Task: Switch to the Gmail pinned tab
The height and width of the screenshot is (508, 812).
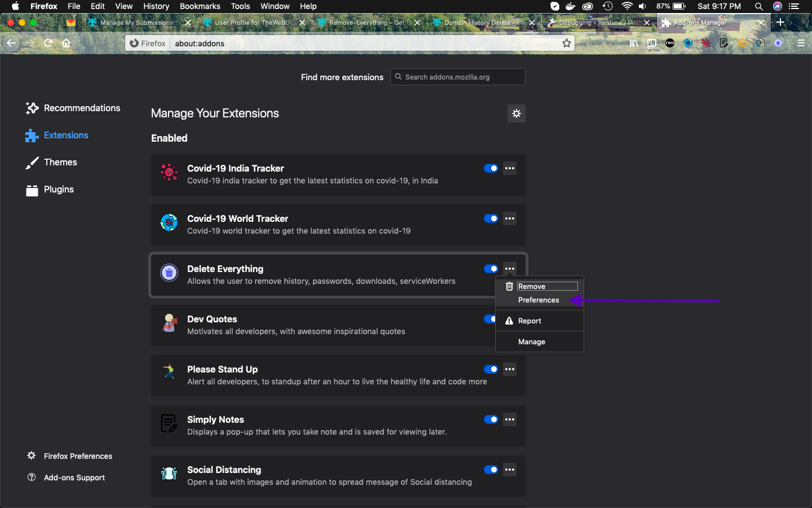Action: [70, 23]
